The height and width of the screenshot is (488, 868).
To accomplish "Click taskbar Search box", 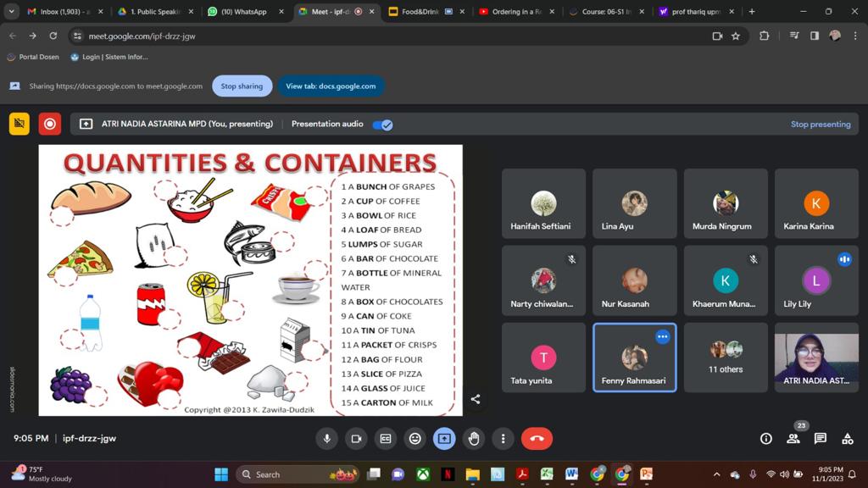I will [298, 474].
